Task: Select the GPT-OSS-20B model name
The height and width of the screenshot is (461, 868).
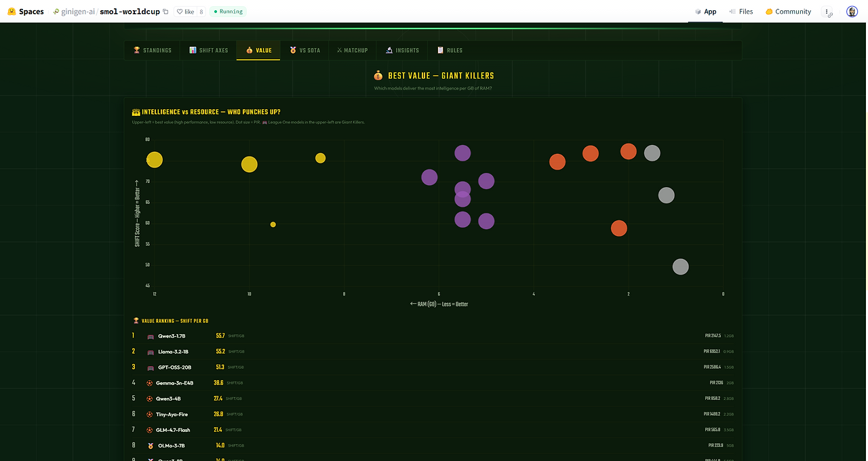Action: (175, 367)
